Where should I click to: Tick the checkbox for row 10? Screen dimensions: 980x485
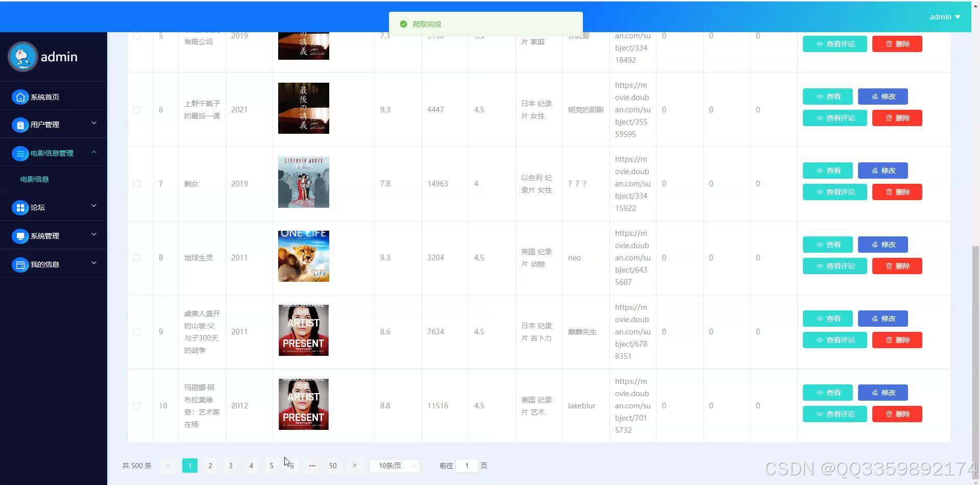(x=137, y=406)
